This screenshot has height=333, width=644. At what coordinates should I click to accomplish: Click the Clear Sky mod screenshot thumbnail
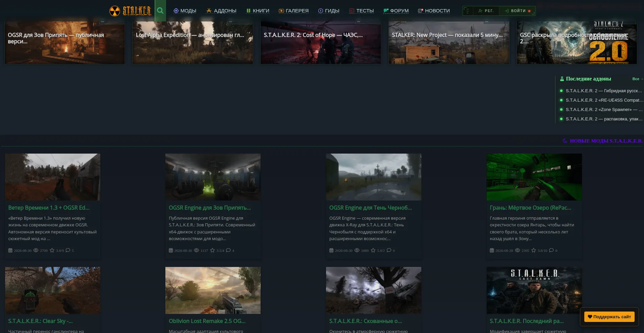pos(53,290)
